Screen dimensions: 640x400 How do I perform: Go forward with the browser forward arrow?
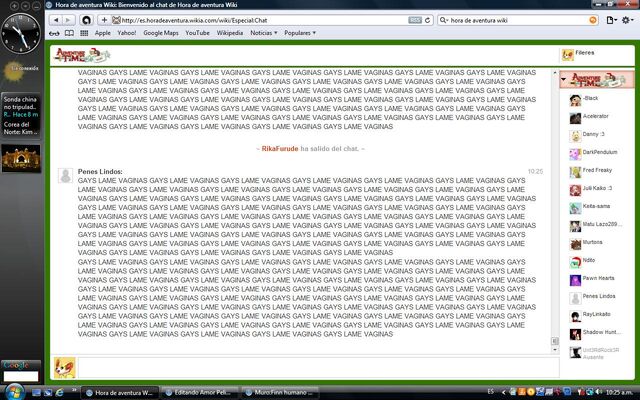tap(69, 20)
